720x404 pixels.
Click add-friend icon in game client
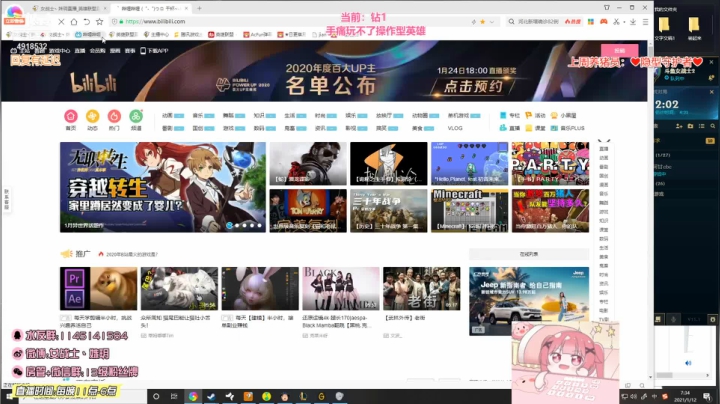tap(679, 126)
